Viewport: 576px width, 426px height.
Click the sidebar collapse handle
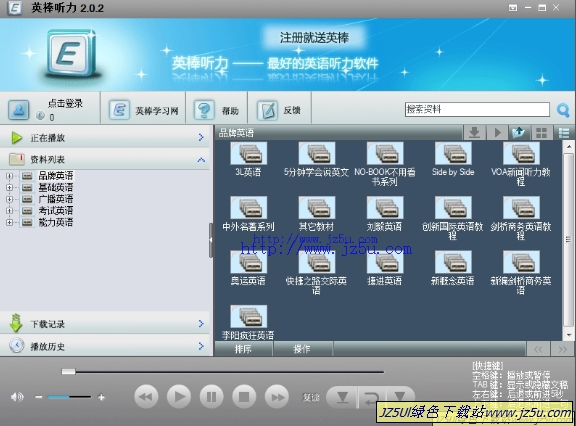(211, 240)
